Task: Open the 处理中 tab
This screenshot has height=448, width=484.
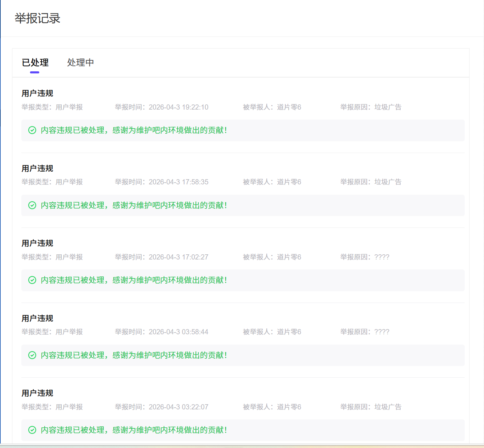Action: click(x=80, y=62)
